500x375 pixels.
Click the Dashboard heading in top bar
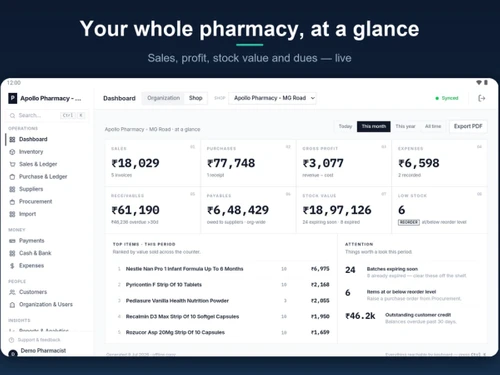pyautogui.click(x=119, y=98)
